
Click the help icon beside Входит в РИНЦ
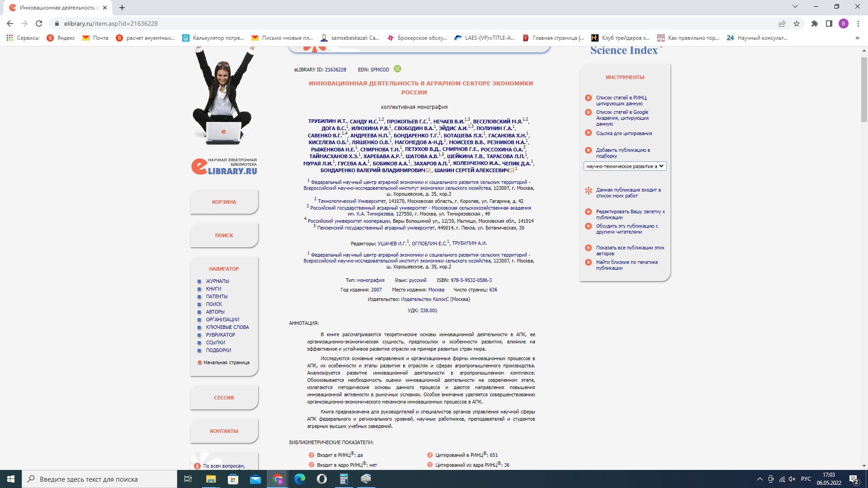click(x=311, y=455)
